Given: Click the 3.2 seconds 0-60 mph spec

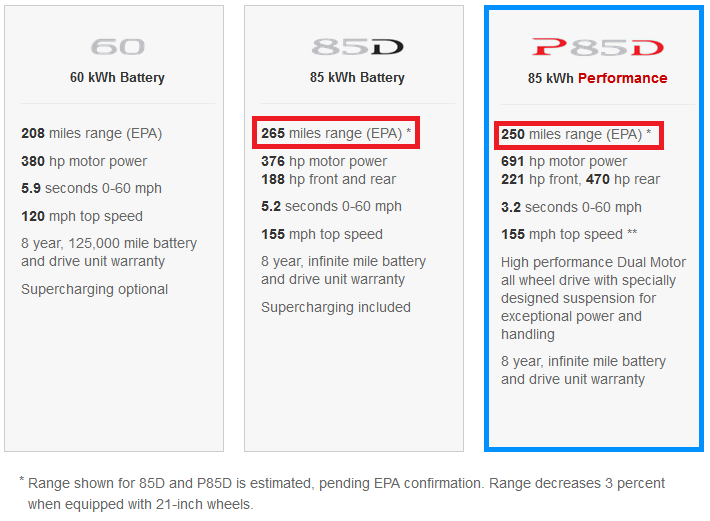Looking at the screenshot, I should pos(571,207).
